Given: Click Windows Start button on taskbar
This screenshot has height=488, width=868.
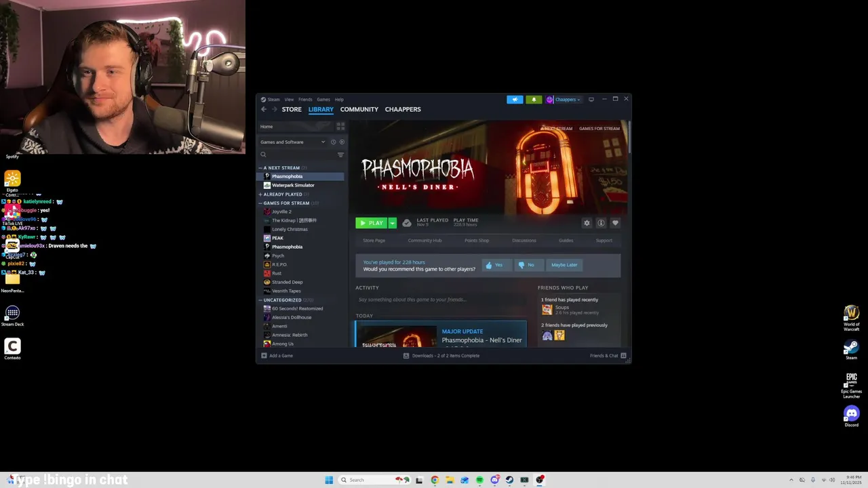Looking at the screenshot, I should click(x=329, y=480).
